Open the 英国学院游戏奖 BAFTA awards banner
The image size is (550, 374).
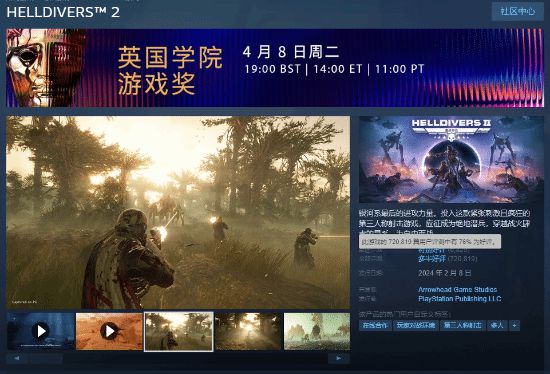(x=275, y=68)
